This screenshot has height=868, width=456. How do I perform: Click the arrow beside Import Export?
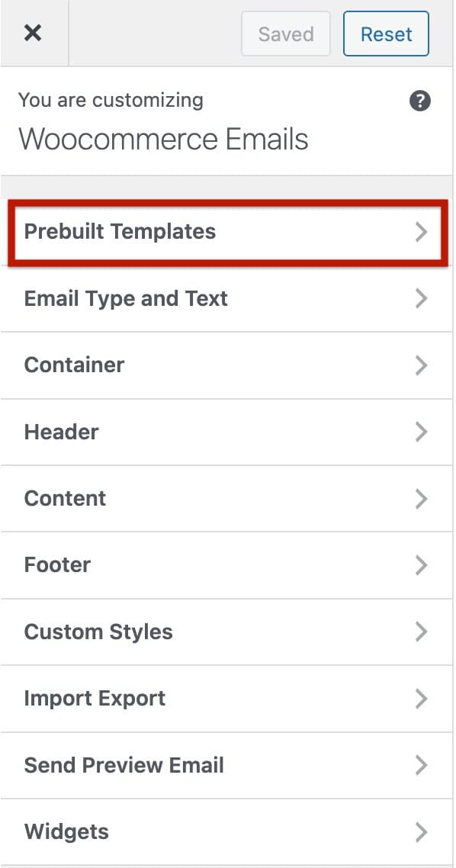click(x=422, y=699)
